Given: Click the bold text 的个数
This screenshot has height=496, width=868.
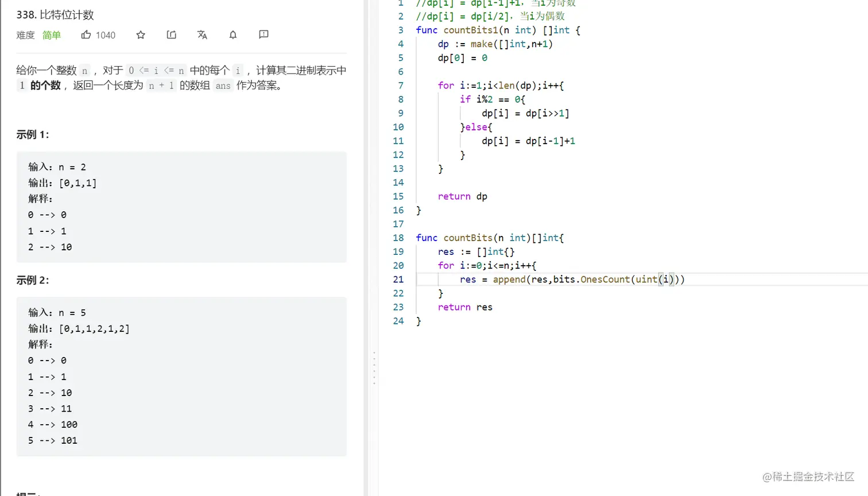Looking at the screenshot, I should (45, 86).
